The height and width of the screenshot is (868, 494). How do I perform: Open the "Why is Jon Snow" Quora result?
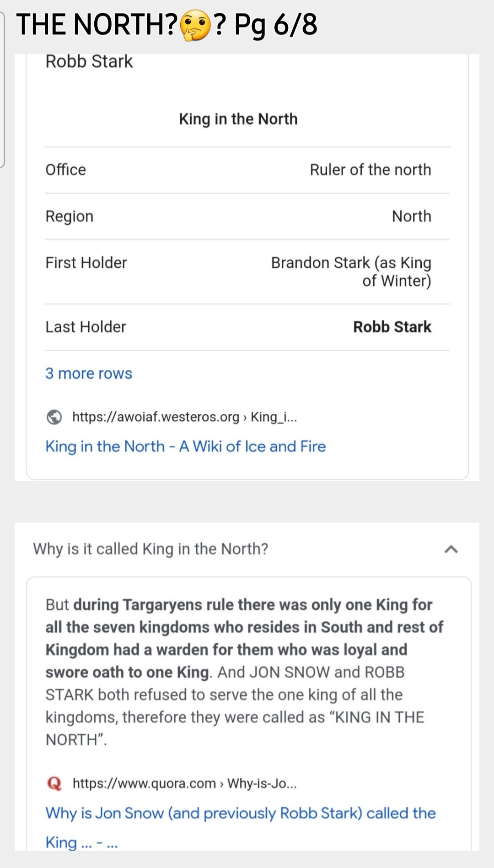tap(240, 814)
